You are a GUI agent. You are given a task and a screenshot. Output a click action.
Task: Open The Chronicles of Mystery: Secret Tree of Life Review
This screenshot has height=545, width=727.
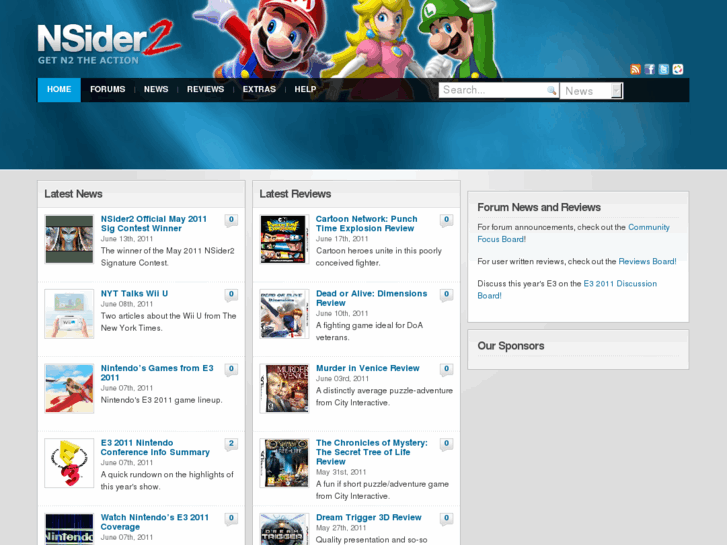click(x=371, y=452)
